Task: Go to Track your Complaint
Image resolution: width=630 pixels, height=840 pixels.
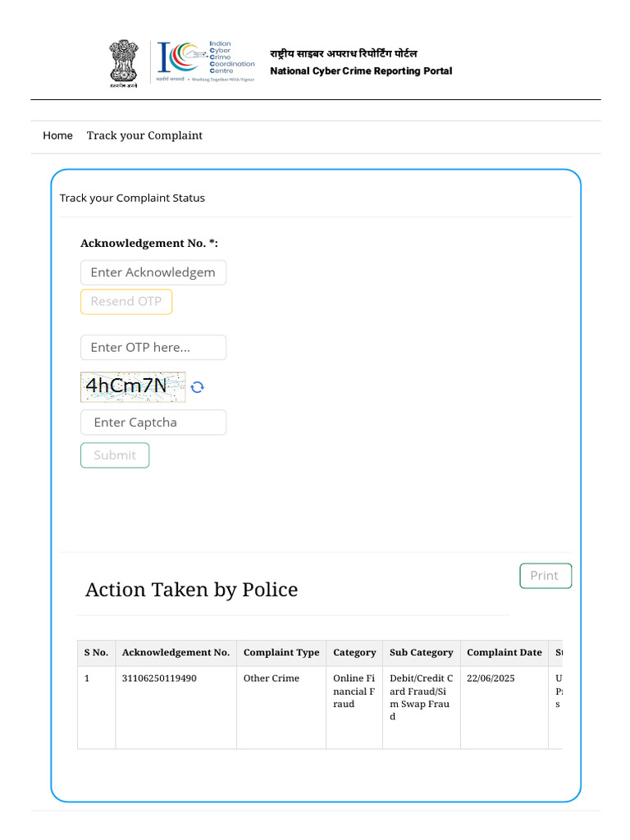Action: 144,135
